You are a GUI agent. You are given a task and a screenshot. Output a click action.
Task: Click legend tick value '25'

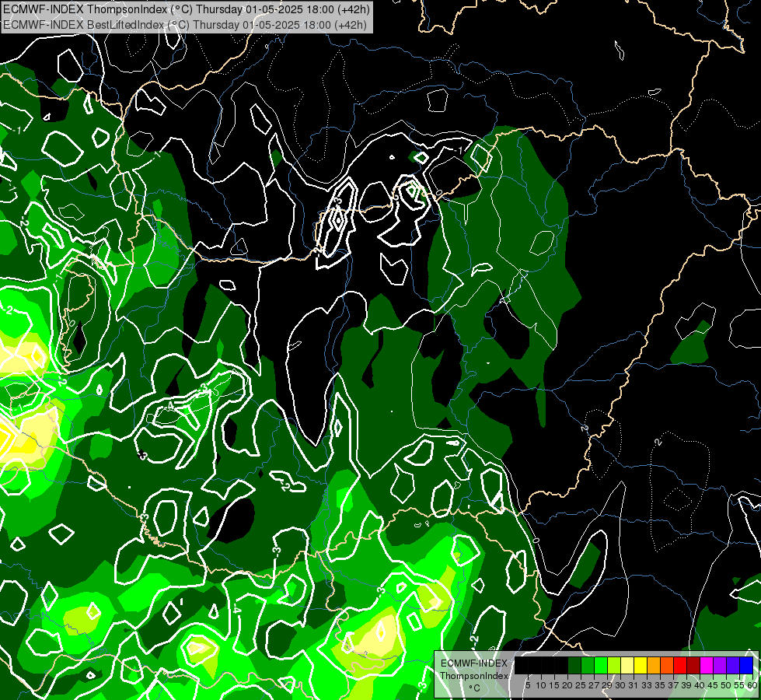(x=581, y=685)
